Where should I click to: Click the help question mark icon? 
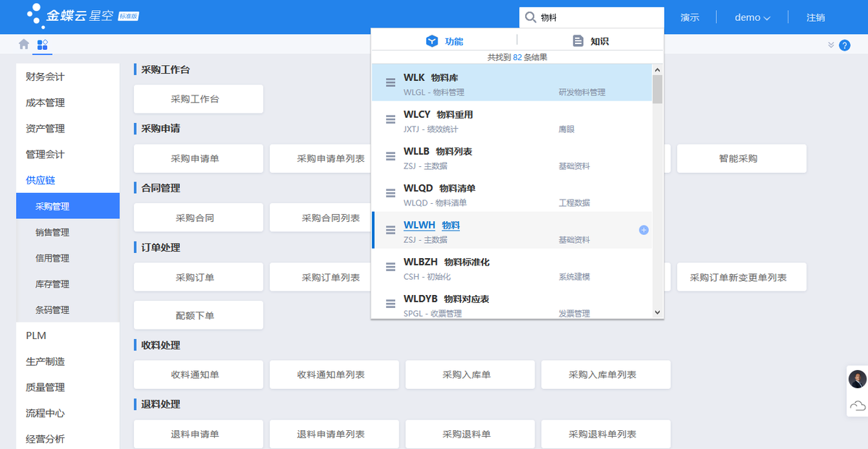[844, 45]
